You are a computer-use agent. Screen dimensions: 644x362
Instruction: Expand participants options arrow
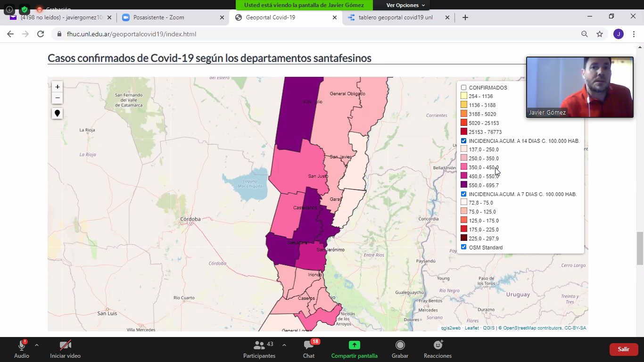[284, 345]
